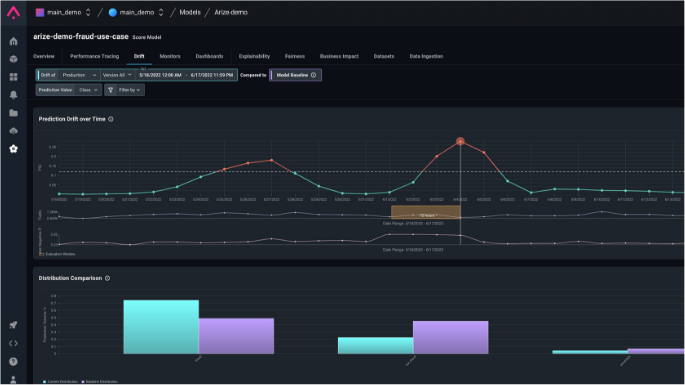This screenshot has height=385, width=685.
Task: Open the alerts bell sidebar icon
Action: click(x=14, y=95)
